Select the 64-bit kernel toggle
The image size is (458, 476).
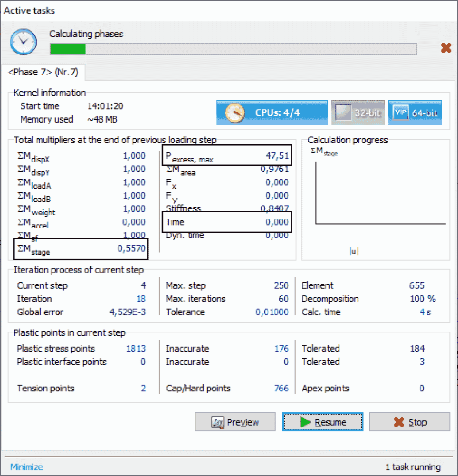415,113
